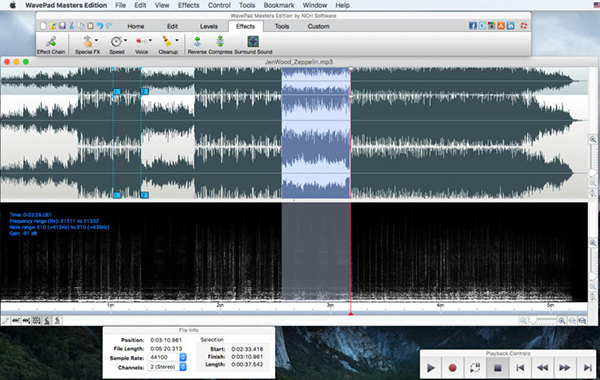Screen dimensions: 600x380
Task: Click the Facebook share icon
Action: point(473,26)
